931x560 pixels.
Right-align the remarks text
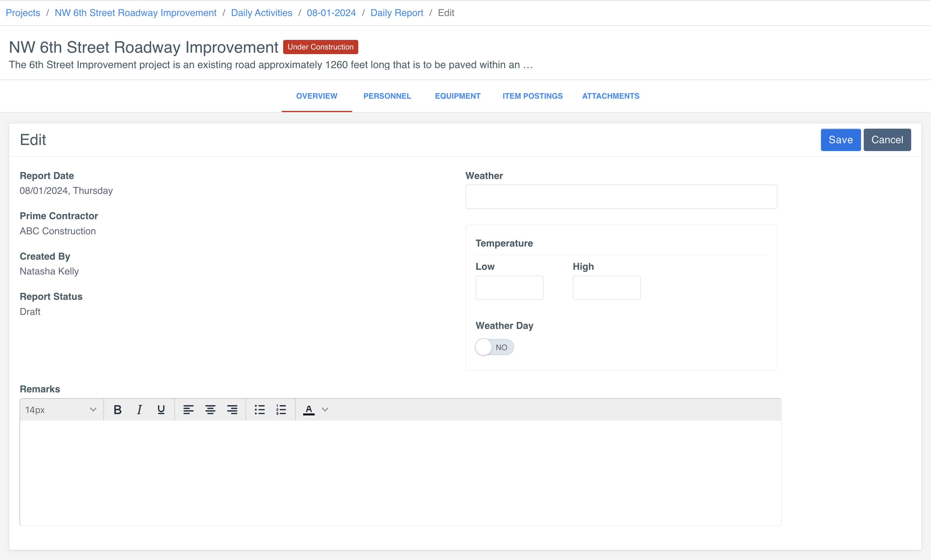pyautogui.click(x=232, y=410)
